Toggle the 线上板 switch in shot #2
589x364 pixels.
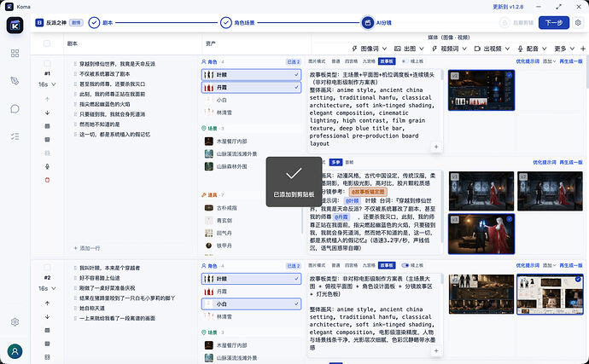[x=405, y=265]
